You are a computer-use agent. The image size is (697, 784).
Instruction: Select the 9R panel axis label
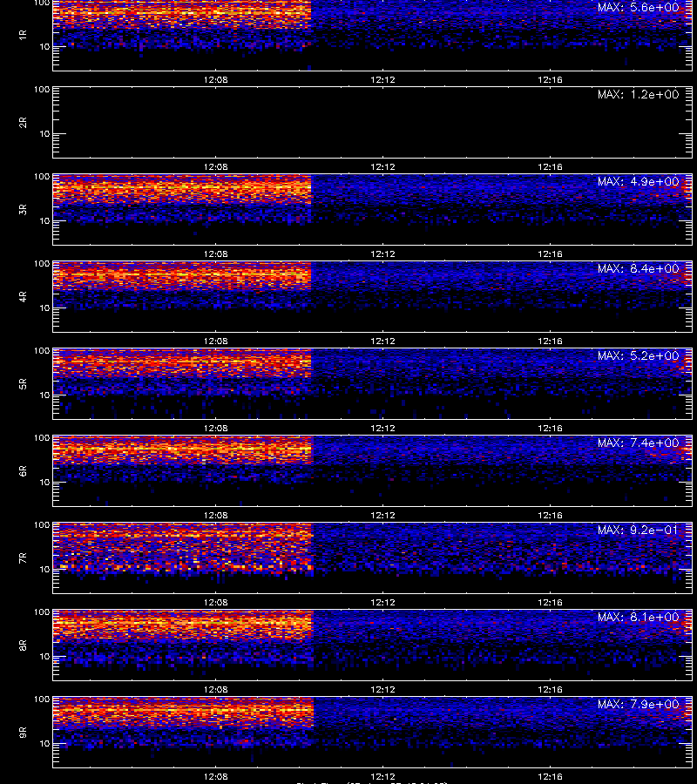(x=23, y=732)
